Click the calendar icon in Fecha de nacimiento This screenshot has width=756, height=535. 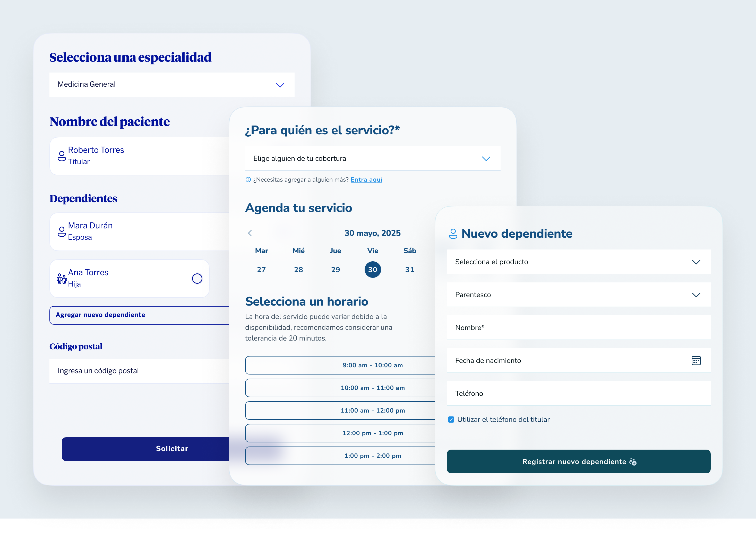tap(696, 360)
